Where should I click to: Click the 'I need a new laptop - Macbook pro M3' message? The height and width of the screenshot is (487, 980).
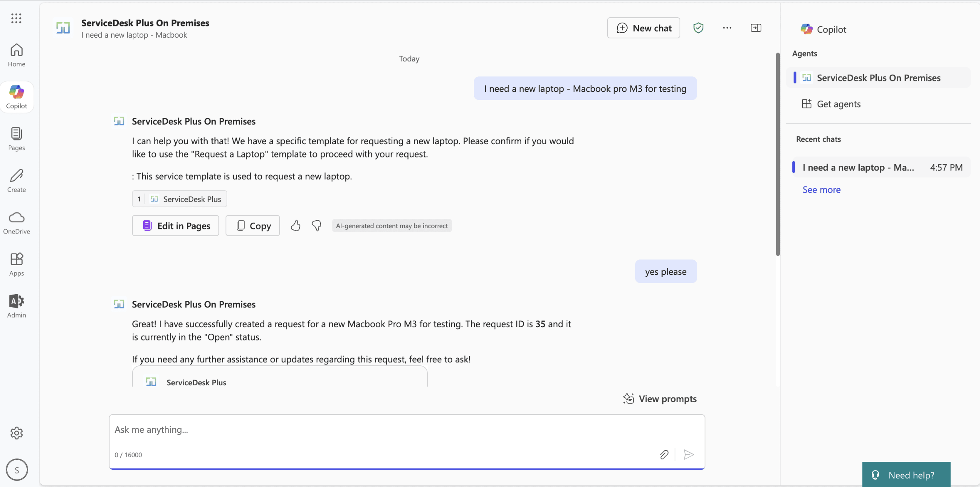tap(585, 89)
